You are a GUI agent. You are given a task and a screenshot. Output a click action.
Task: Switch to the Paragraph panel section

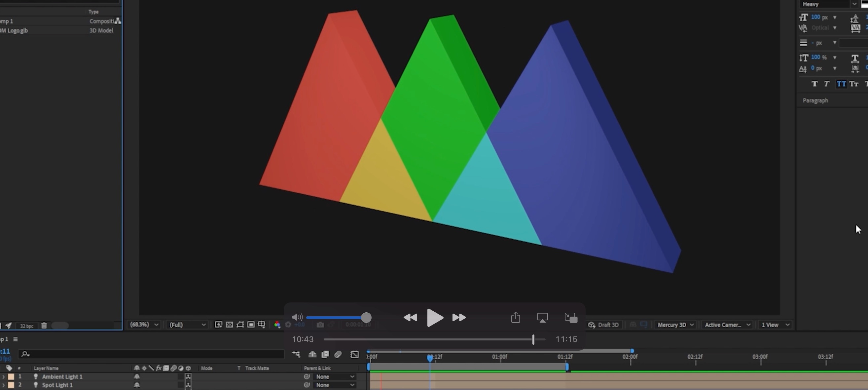pos(815,100)
